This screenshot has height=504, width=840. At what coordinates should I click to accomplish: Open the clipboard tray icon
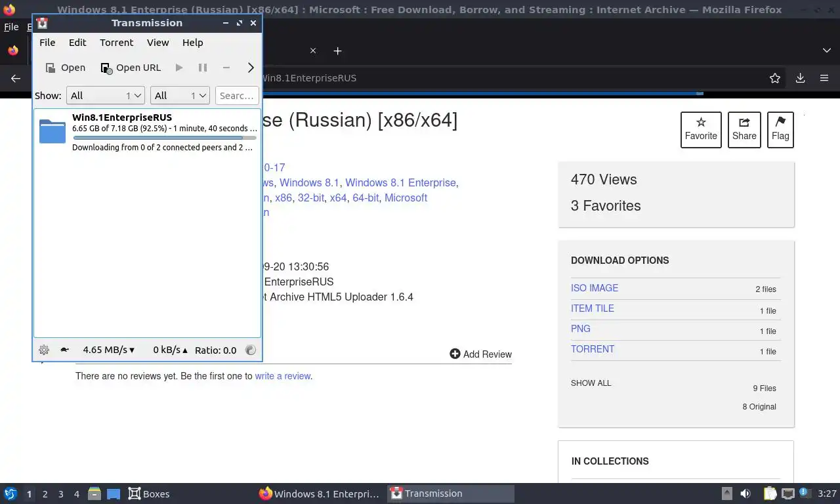point(770,493)
